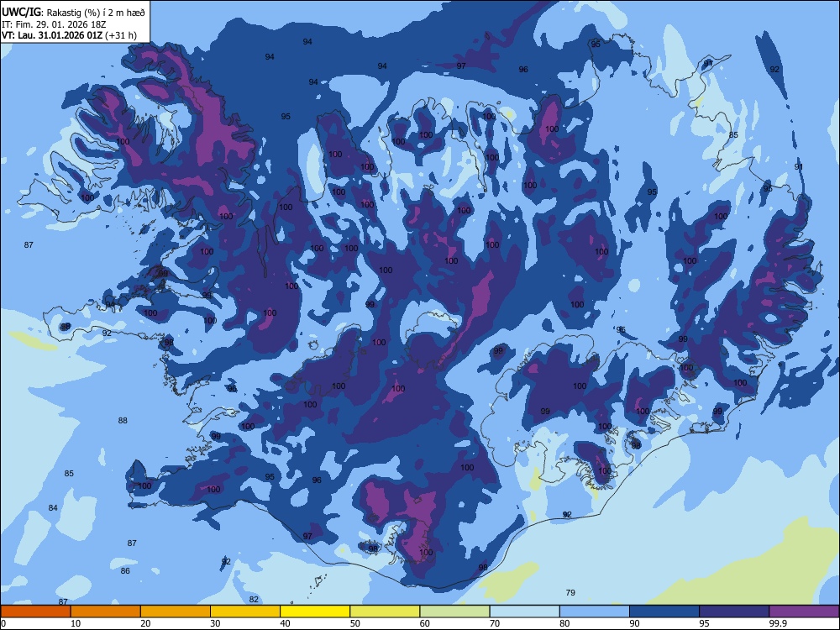The image size is (840, 630).
Task: Click the legend tick label "80"
Action: pos(564,623)
